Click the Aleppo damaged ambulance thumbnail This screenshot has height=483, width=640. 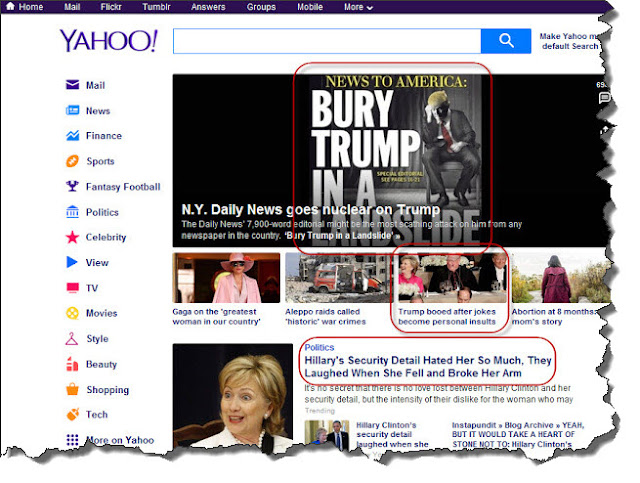338,278
